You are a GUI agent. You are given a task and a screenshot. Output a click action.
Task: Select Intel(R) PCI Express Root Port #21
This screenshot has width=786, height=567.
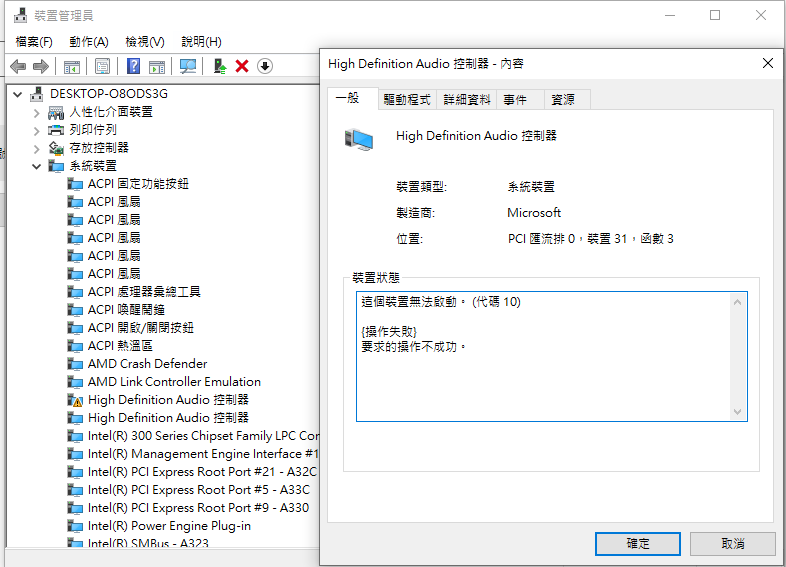(x=202, y=472)
